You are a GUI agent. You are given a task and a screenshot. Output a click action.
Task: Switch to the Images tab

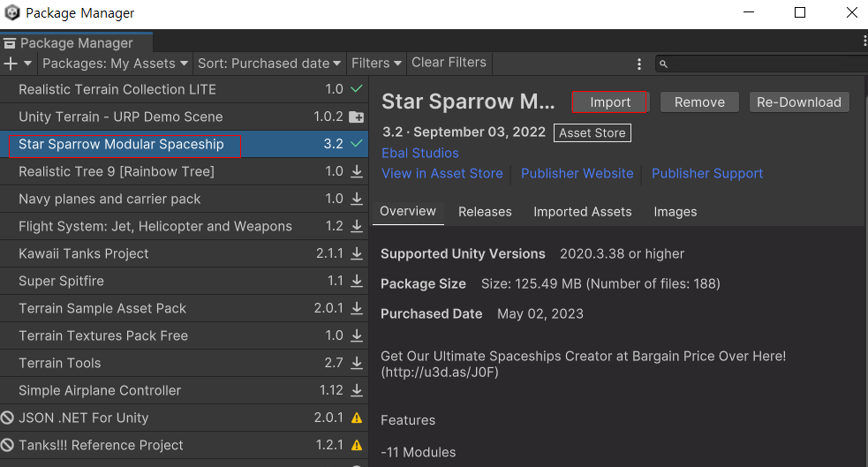click(x=676, y=212)
